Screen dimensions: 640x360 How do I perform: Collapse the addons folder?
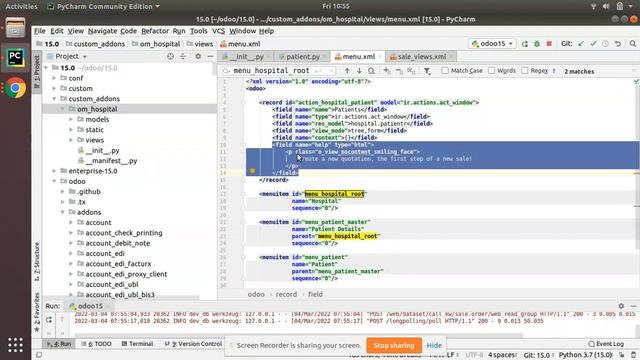[x=62, y=212]
